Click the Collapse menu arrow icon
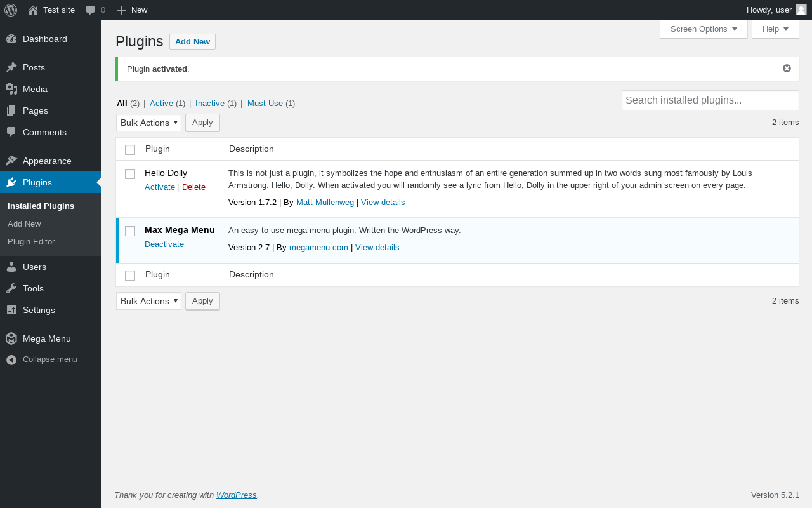The image size is (812, 508). pyautogui.click(x=11, y=359)
